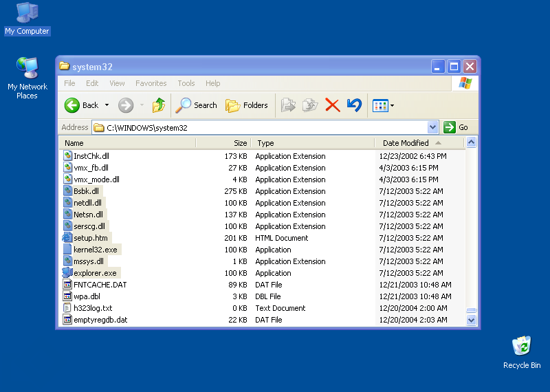Open the Views dropdown arrow
The width and height of the screenshot is (550, 392).
tap(392, 105)
